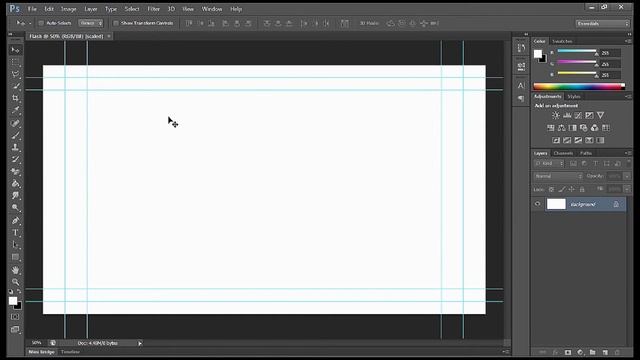Toggle lock all
Viewport: 640px width, 360px height.
click(x=582, y=189)
